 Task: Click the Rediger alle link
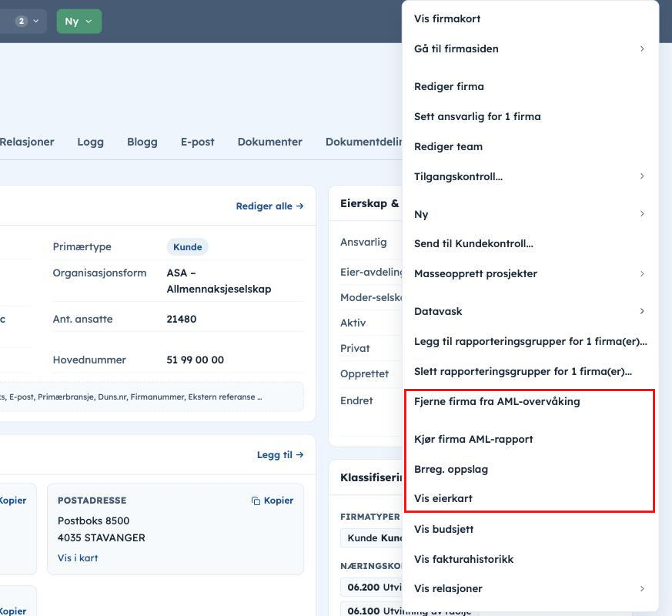[x=269, y=206]
